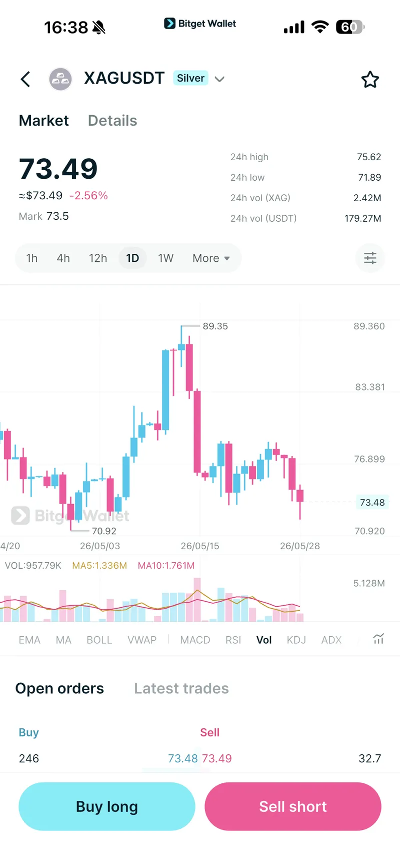Expand the XAGUSDT pair selector chevron

click(x=219, y=79)
